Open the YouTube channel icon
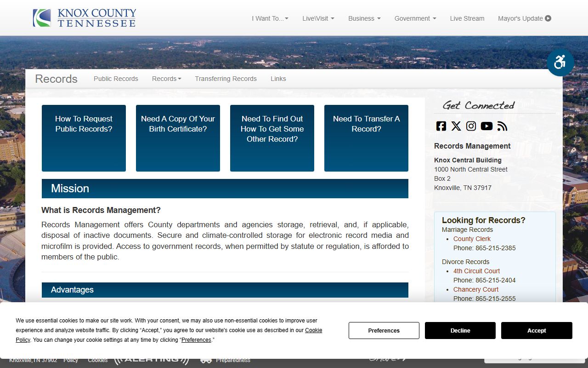This screenshot has height=368, width=588. point(486,126)
